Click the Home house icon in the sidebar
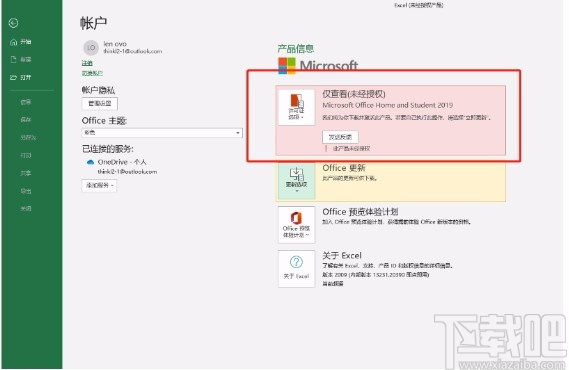The width and height of the screenshot is (569, 370). click(13, 42)
